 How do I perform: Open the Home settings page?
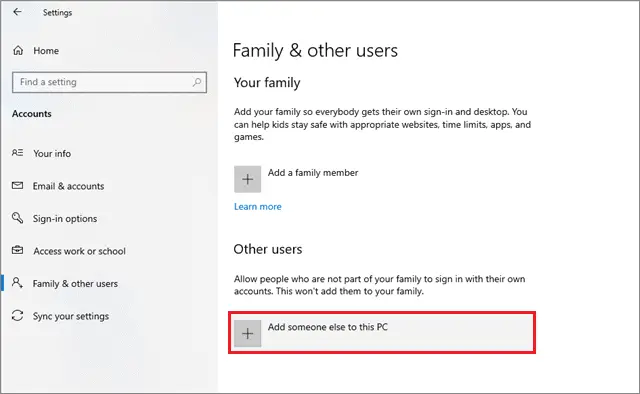tap(46, 51)
